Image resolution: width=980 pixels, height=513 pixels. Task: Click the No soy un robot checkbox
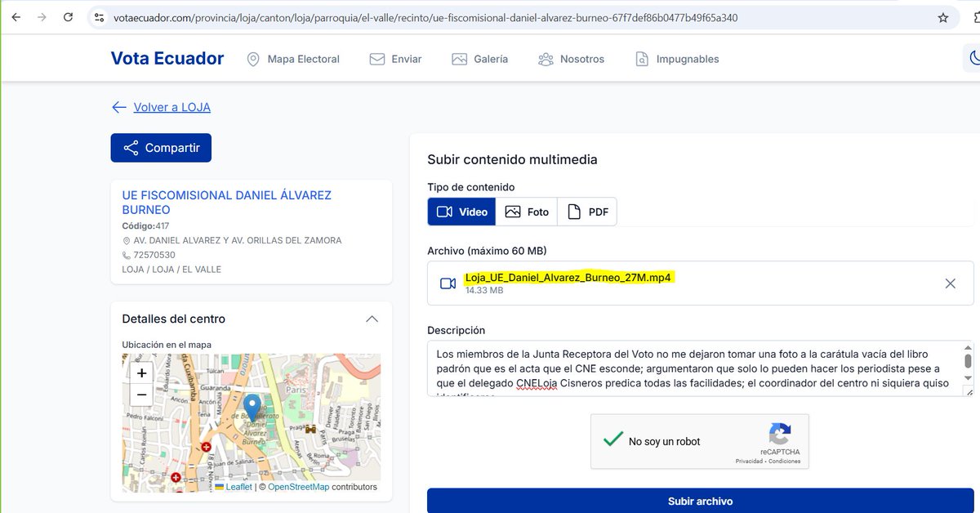pyautogui.click(x=612, y=440)
